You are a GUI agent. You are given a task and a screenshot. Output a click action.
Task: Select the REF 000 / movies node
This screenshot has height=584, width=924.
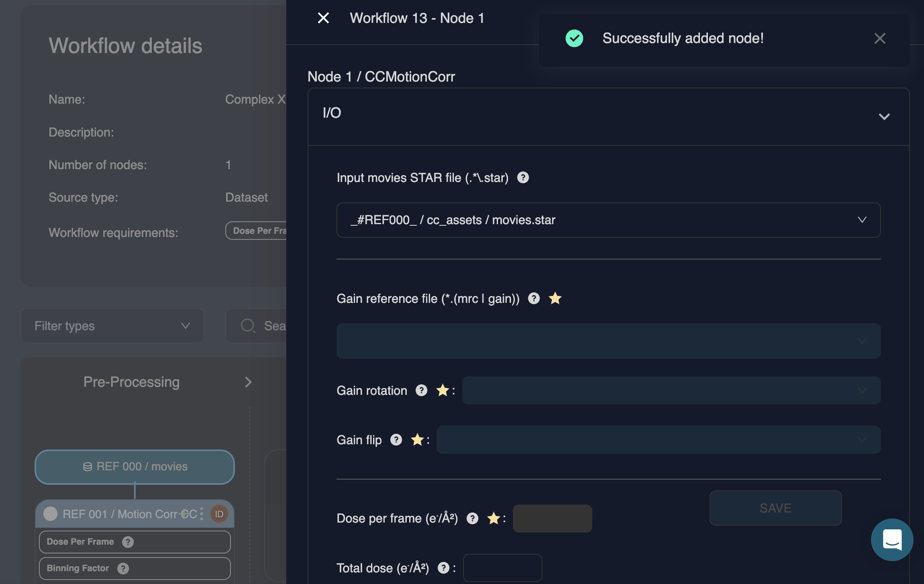pyautogui.click(x=135, y=467)
